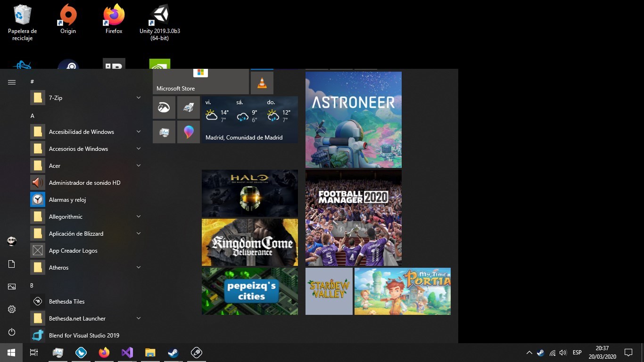Launch Astroneer from its tile
The width and height of the screenshot is (644, 362).
(x=353, y=119)
